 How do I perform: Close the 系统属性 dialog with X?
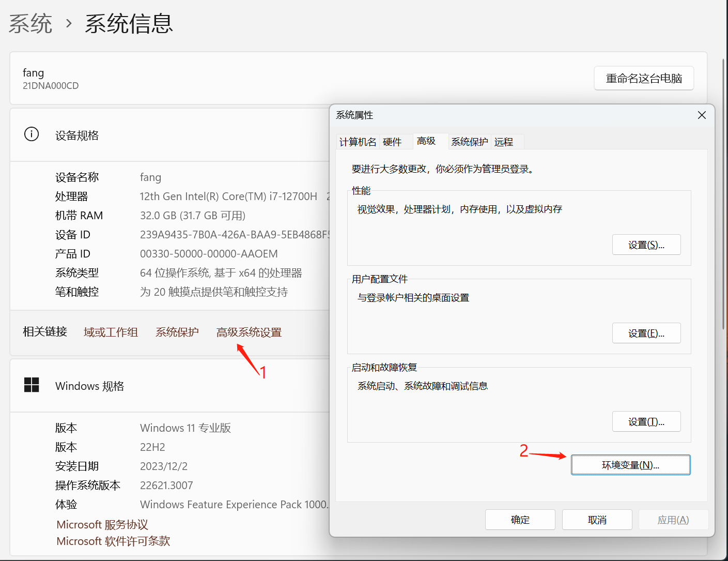pyautogui.click(x=702, y=115)
